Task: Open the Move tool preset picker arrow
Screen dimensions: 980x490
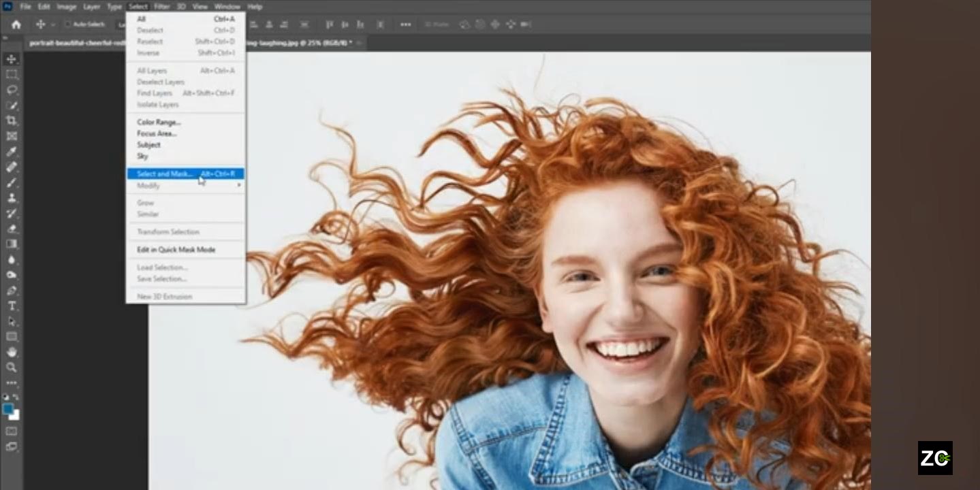Action: point(52,24)
